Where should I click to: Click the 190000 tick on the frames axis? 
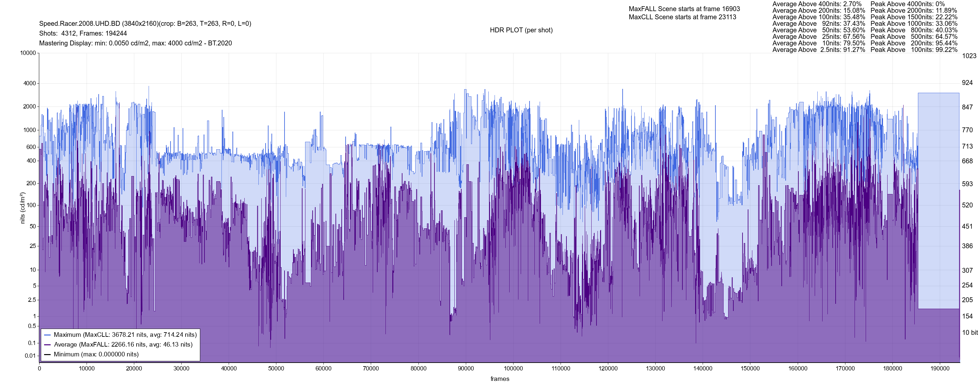pos(940,368)
